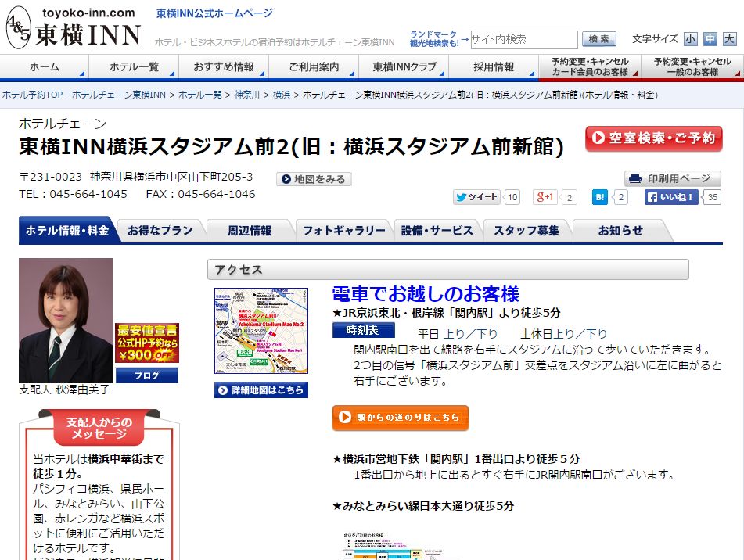Click the ブログ button

click(x=147, y=375)
